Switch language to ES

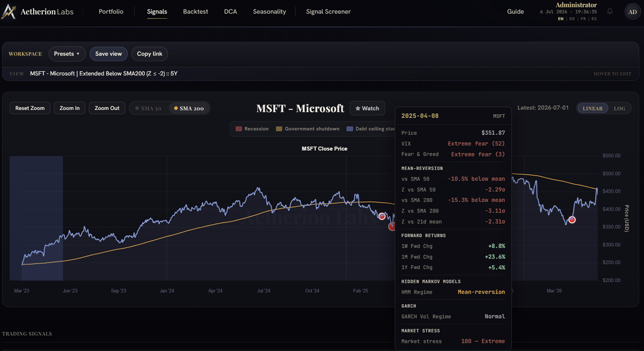594,19
